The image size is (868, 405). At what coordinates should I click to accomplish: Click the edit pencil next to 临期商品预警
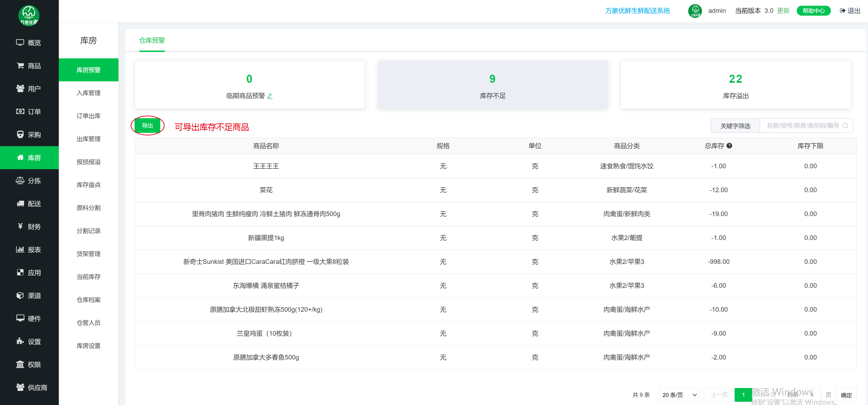point(270,96)
